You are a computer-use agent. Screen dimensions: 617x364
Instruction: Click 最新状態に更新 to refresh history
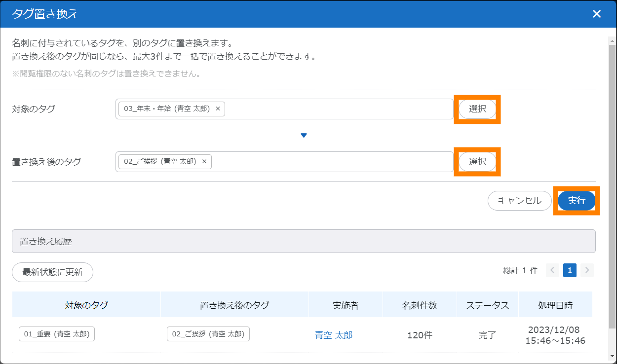click(52, 272)
